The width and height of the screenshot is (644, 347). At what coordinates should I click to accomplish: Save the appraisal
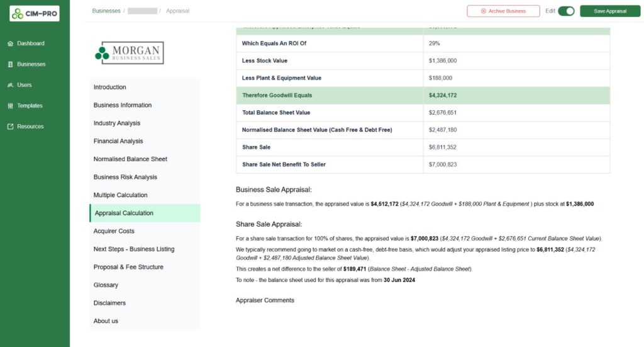pyautogui.click(x=610, y=11)
